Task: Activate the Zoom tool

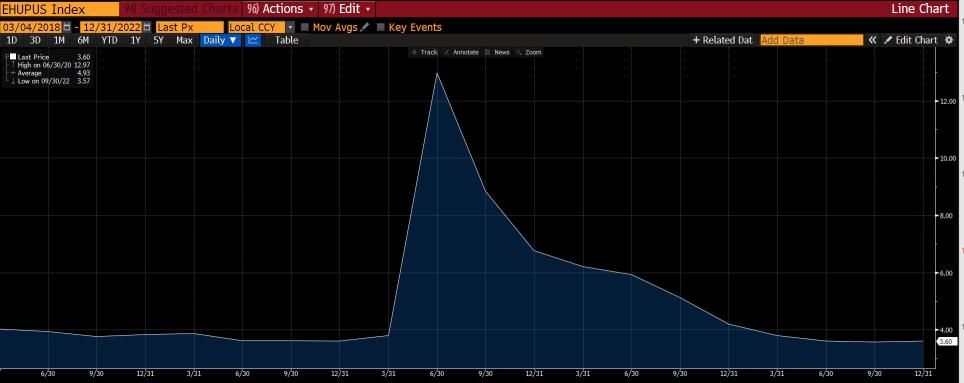Action: click(529, 52)
